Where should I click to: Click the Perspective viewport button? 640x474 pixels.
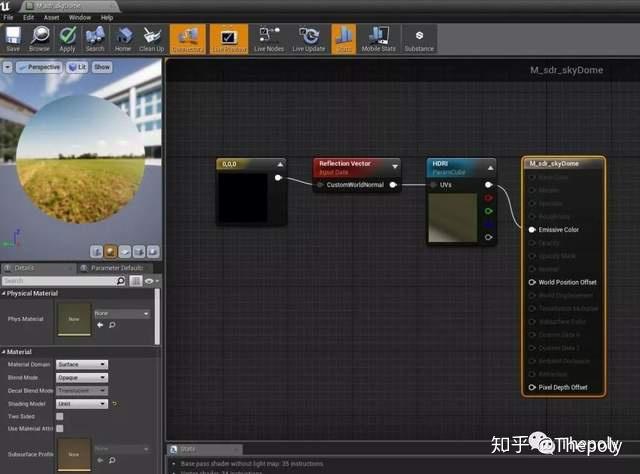point(39,67)
